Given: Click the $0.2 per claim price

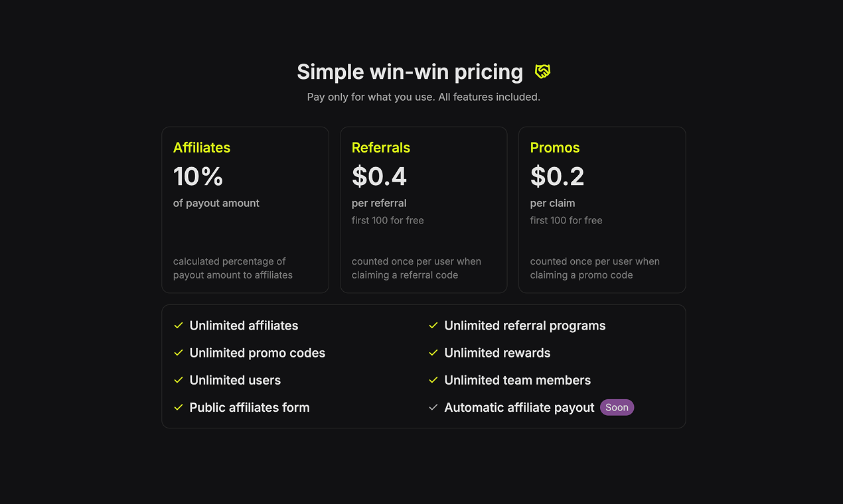Looking at the screenshot, I should coord(557,176).
